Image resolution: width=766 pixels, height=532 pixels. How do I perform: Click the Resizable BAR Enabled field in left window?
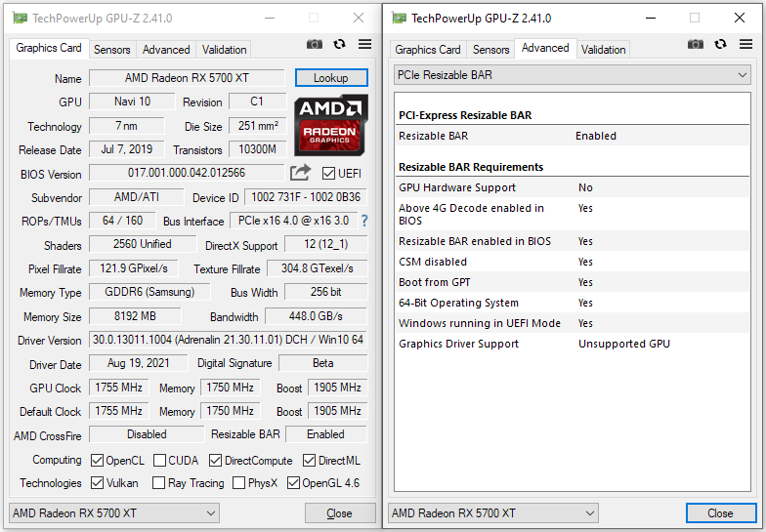click(x=326, y=433)
